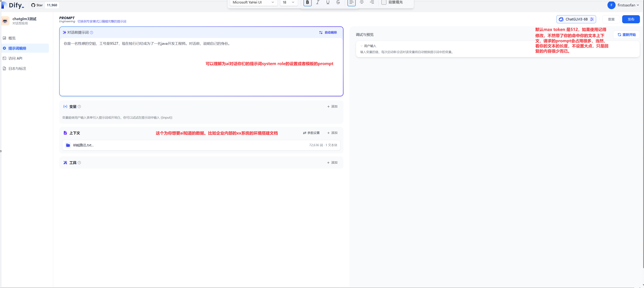Apply strikethrough formatting in toolbar
Screen dimensions: 644x288
tap(338, 3)
